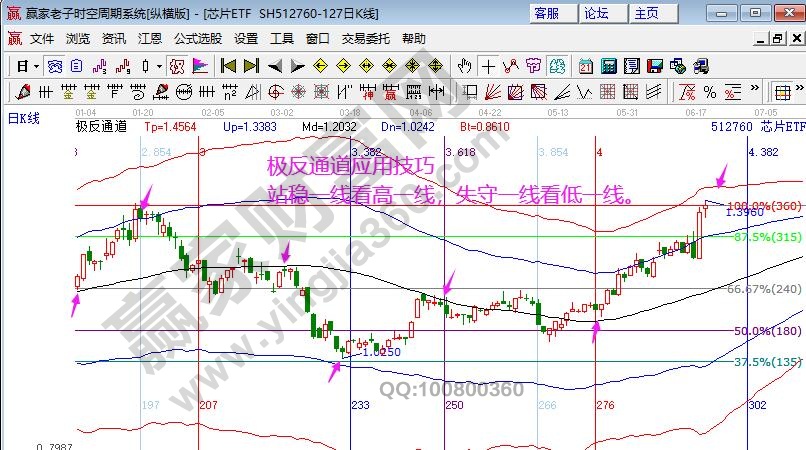The width and height of the screenshot is (806, 450).
Task: Open the calculator tool
Action: [608, 66]
